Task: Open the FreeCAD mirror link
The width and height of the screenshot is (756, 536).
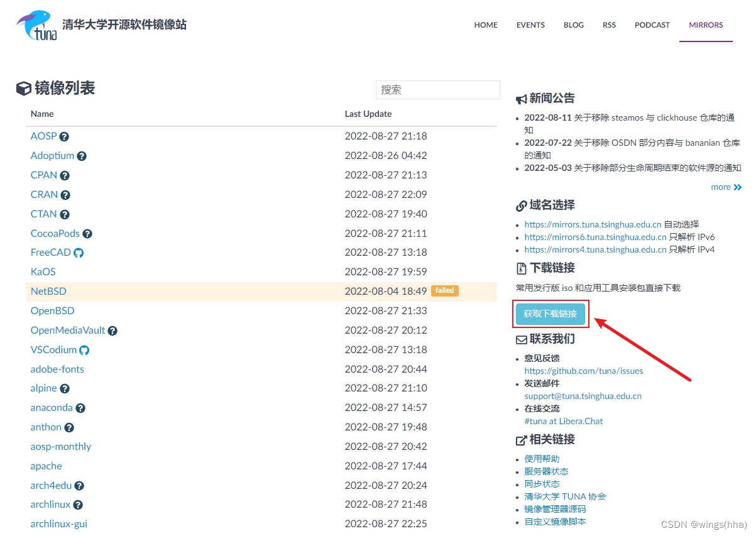Action: click(50, 253)
